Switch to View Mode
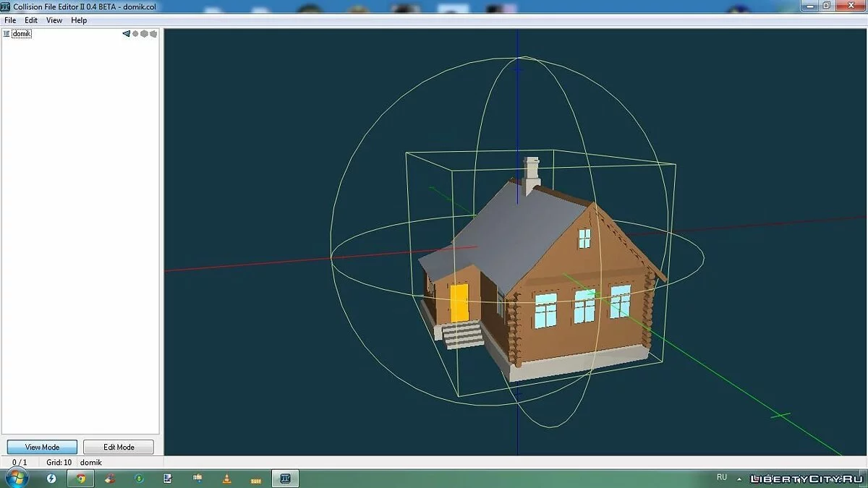Viewport: 868px width, 488px height. (x=42, y=447)
